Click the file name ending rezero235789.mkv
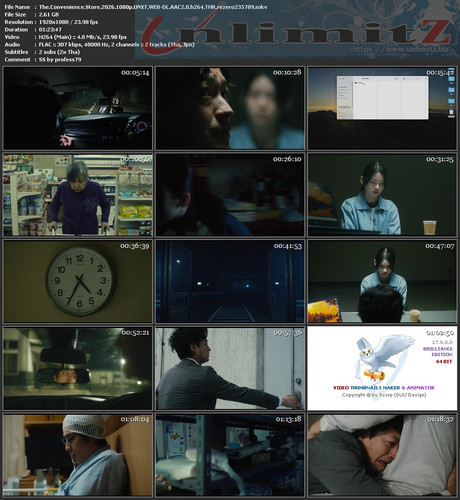The image size is (460, 500). [153, 7]
